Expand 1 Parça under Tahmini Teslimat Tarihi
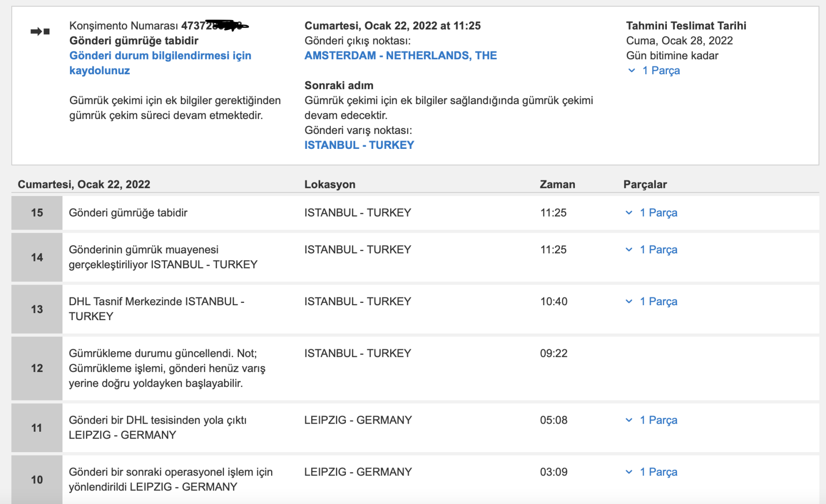The image size is (826, 504). point(632,70)
